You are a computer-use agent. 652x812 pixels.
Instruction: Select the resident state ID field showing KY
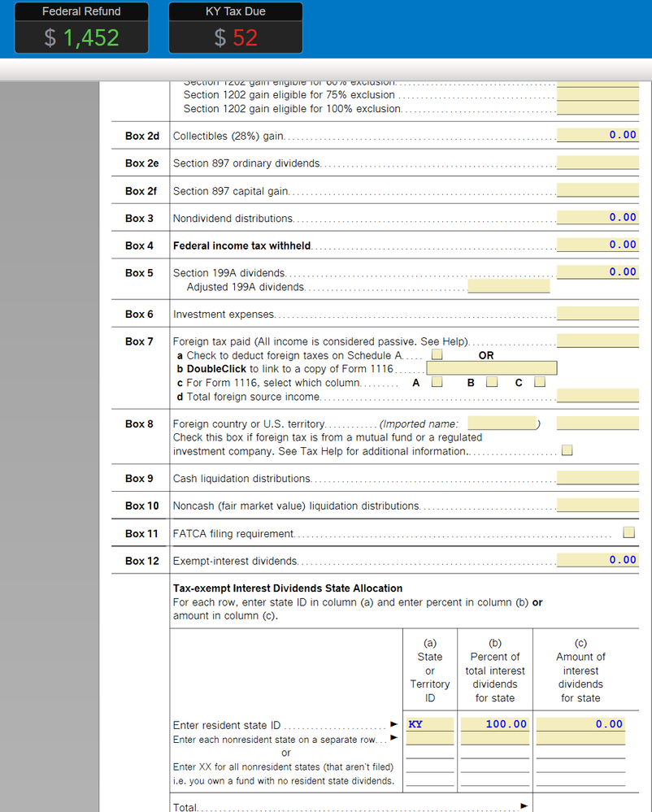(x=429, y=724)
